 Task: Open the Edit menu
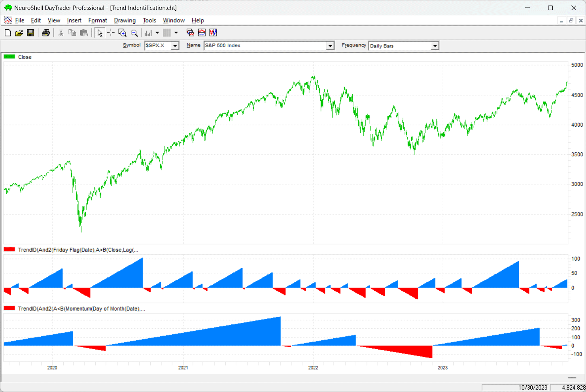pos(36,21)
